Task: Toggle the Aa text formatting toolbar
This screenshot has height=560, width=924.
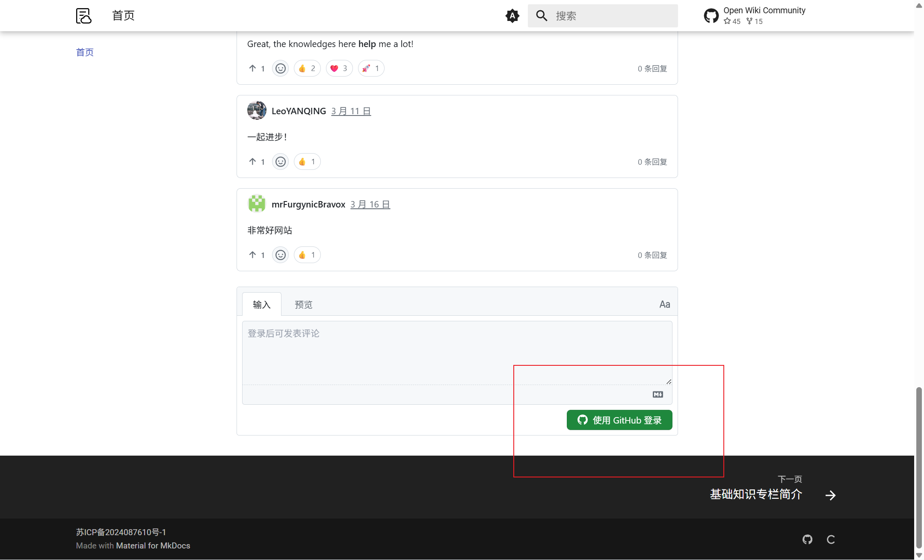Action: [664, 305]
